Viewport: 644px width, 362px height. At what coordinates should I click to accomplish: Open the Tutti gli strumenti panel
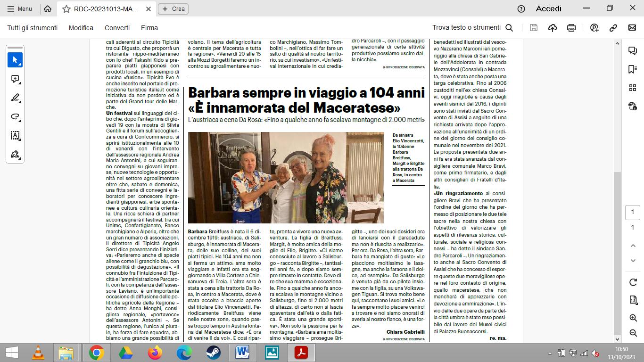[x=32, y=28]
